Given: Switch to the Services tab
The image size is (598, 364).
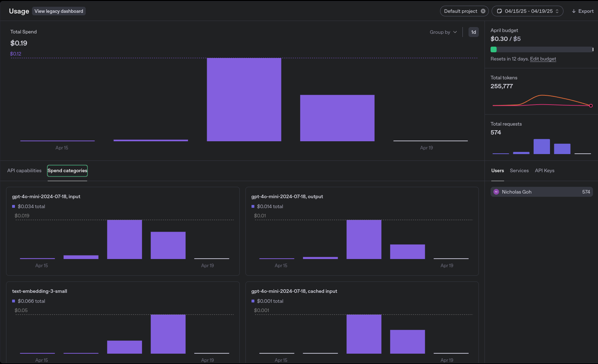Looking at the screenshot, I should point(519,170).
